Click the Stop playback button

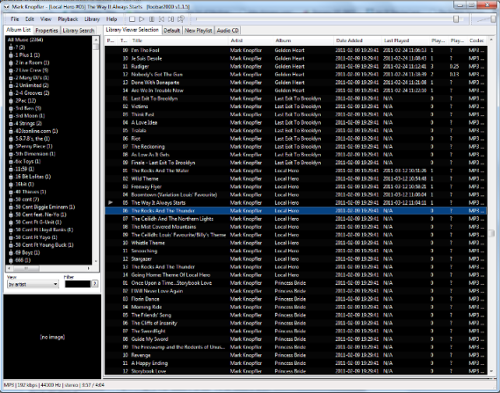click(132, 19)
